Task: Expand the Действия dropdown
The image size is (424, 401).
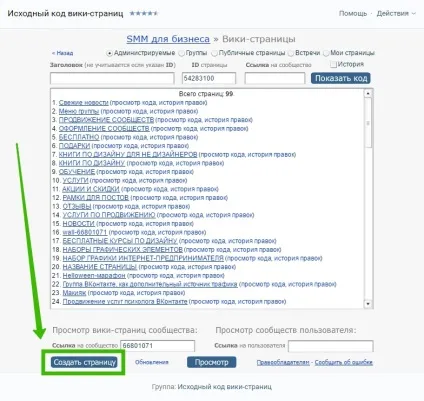Action: [396, 14]
